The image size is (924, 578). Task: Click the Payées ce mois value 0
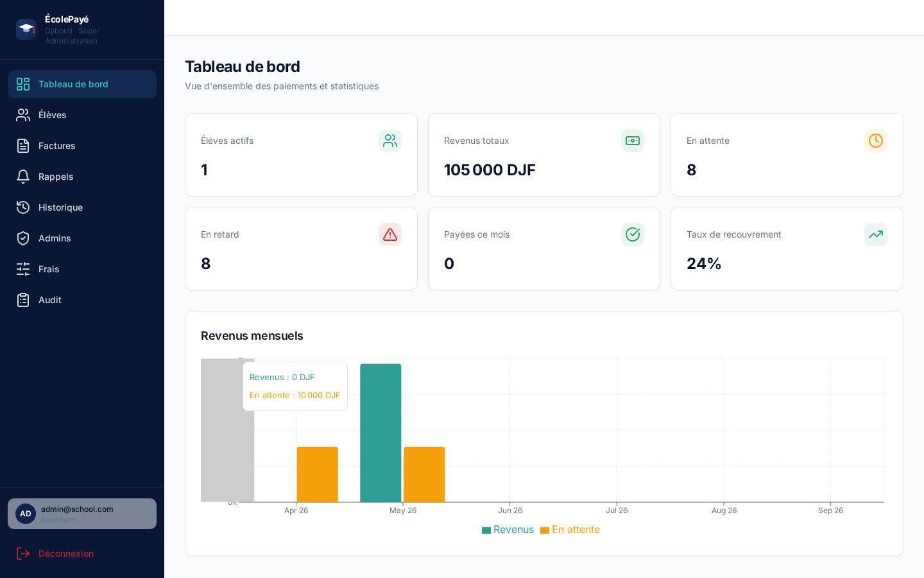coord(449,264)
